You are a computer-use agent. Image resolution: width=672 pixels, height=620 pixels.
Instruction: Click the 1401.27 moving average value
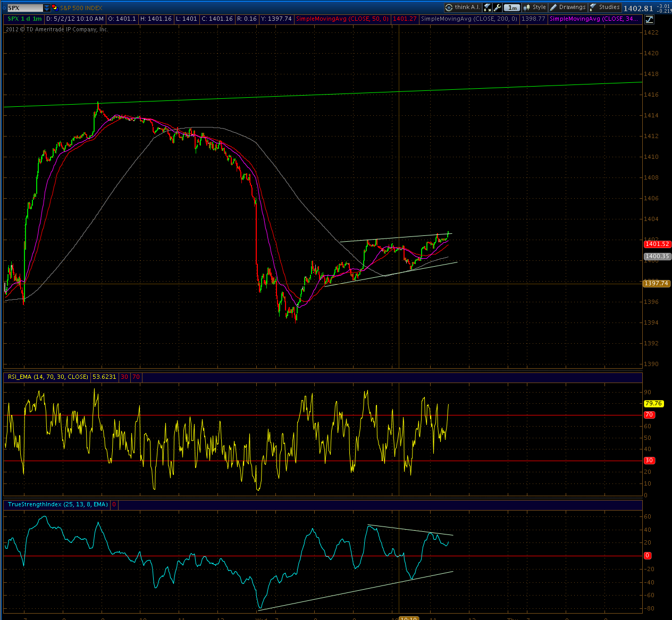[x=405, y=19]
